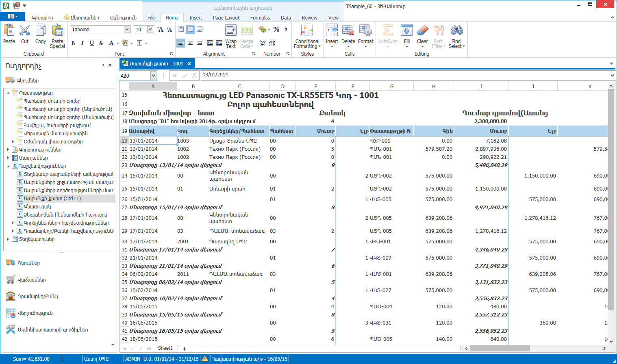Apply underline formatting
Viewport: 617px width, 364px height.
tap(92, 43)
